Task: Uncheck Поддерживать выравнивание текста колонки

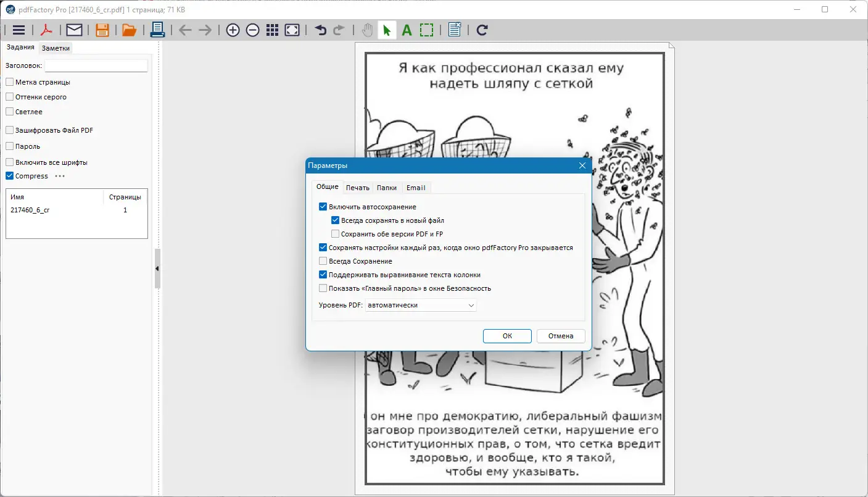Action: tap(323, 275)
